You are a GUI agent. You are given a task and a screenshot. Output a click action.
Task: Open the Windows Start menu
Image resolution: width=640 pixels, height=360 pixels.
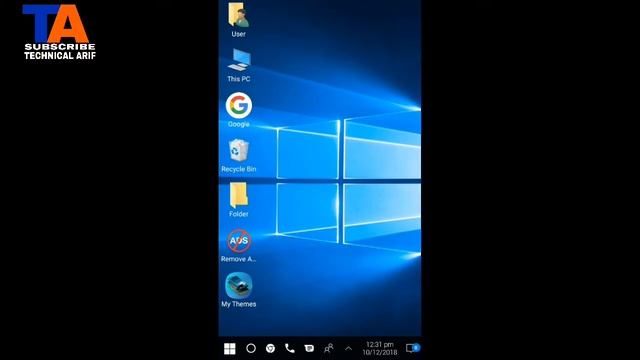click(x=230, y=349)
